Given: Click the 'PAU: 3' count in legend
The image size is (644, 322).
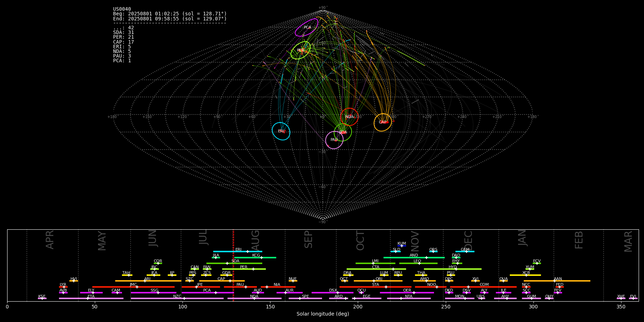Looking at the screenshot, I should (x=122, y=56).
